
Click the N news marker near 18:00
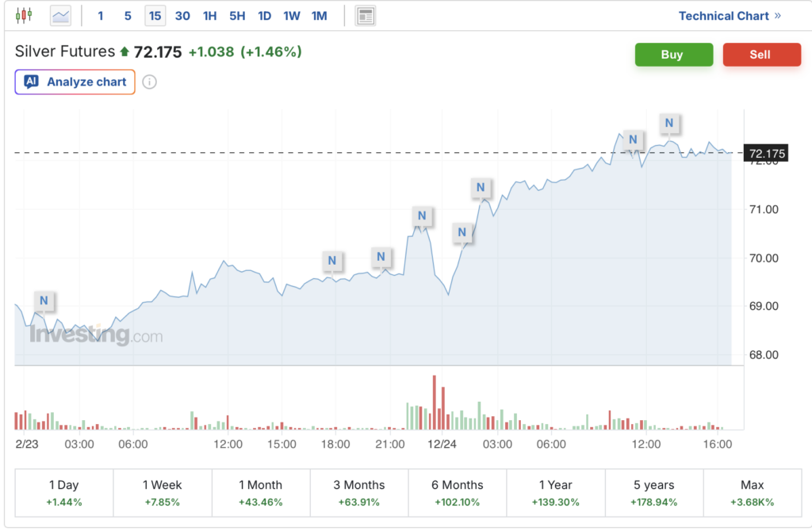click(332, 260)
